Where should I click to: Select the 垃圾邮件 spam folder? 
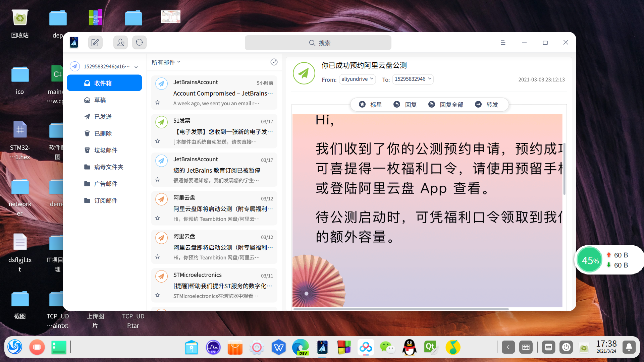106,150
